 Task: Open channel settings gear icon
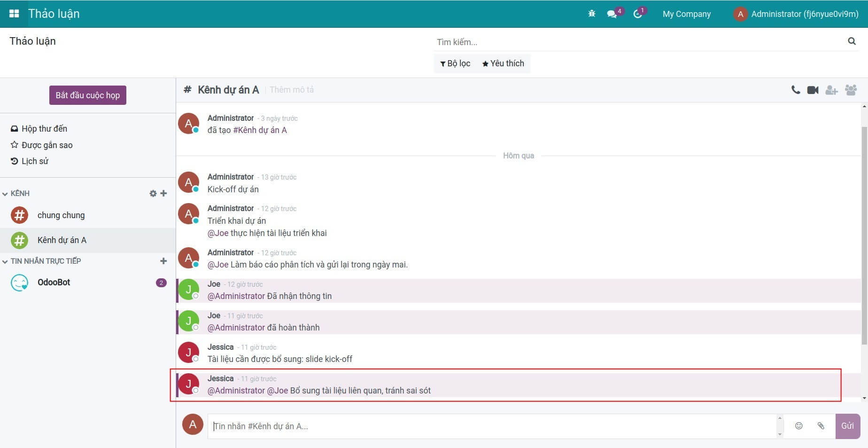point(153,193)
